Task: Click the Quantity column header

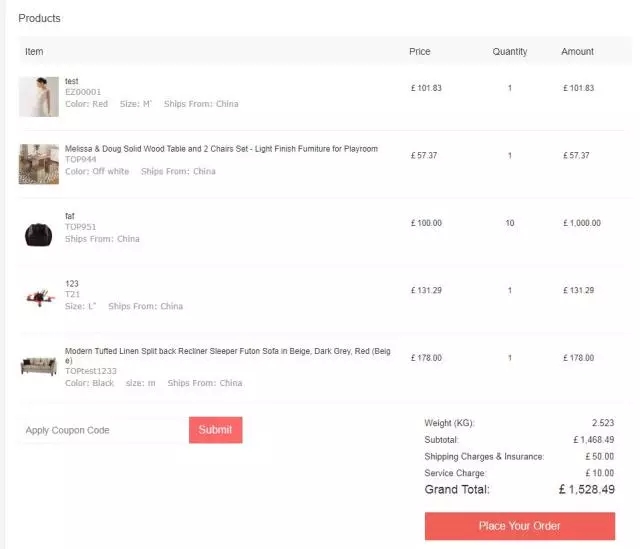Action: click(x=509, y=52)
